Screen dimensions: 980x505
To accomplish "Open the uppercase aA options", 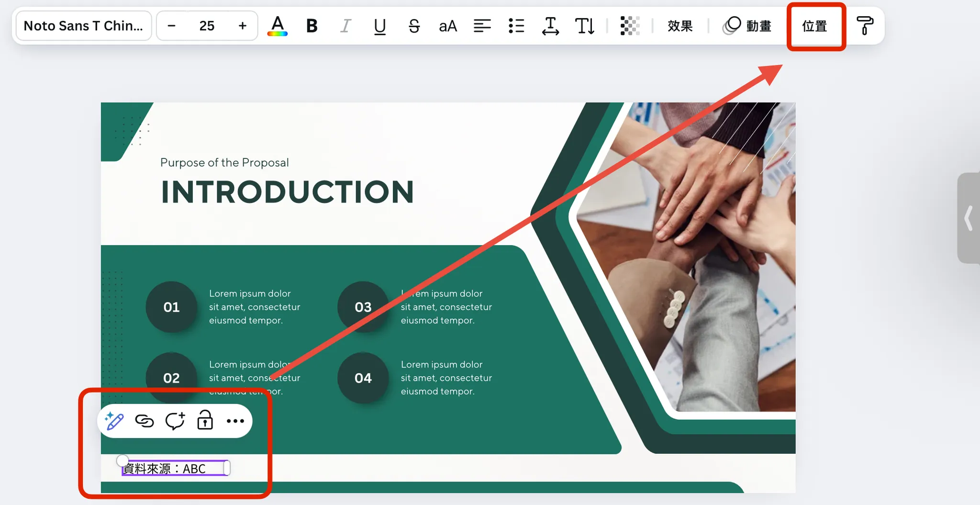I will (447, 26).
